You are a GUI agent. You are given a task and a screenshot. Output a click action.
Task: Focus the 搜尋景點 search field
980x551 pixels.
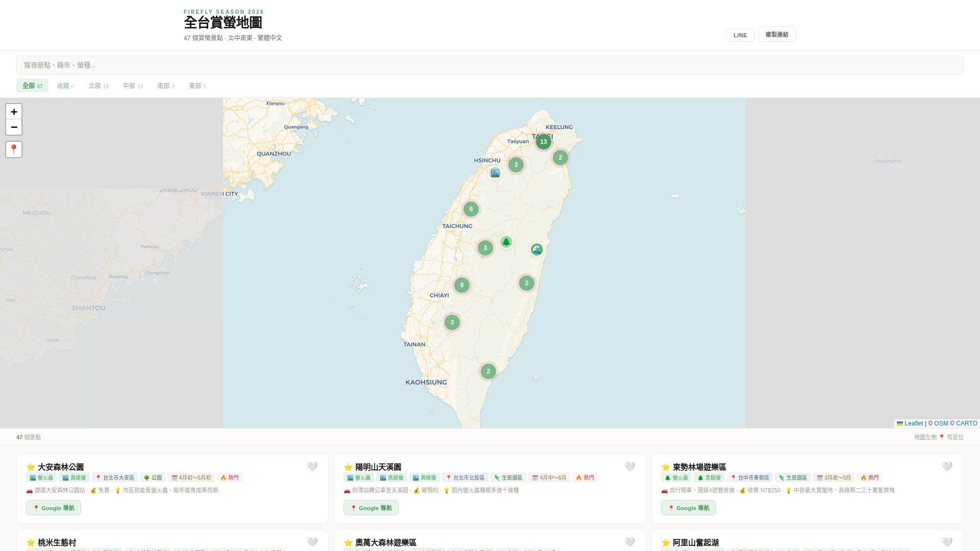point(490,65)
